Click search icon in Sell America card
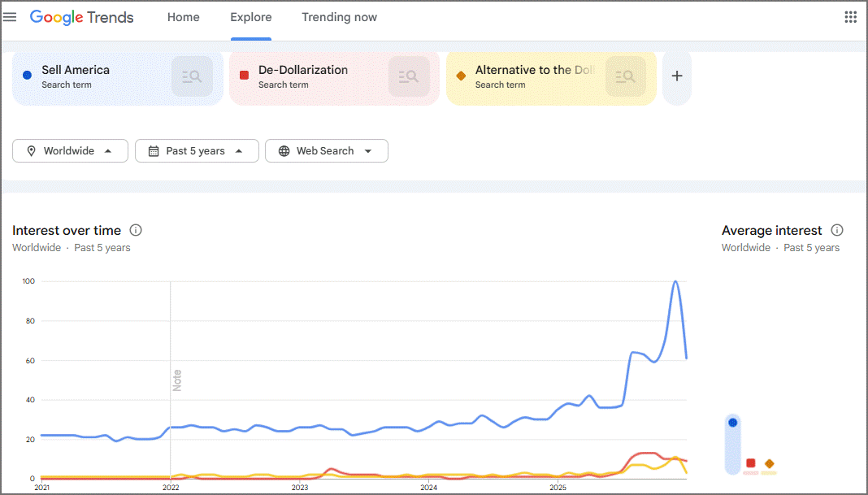 tap(192, 76)
